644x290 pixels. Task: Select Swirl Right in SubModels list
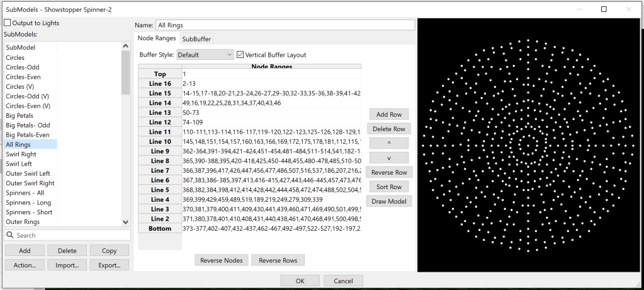point(21,154)
